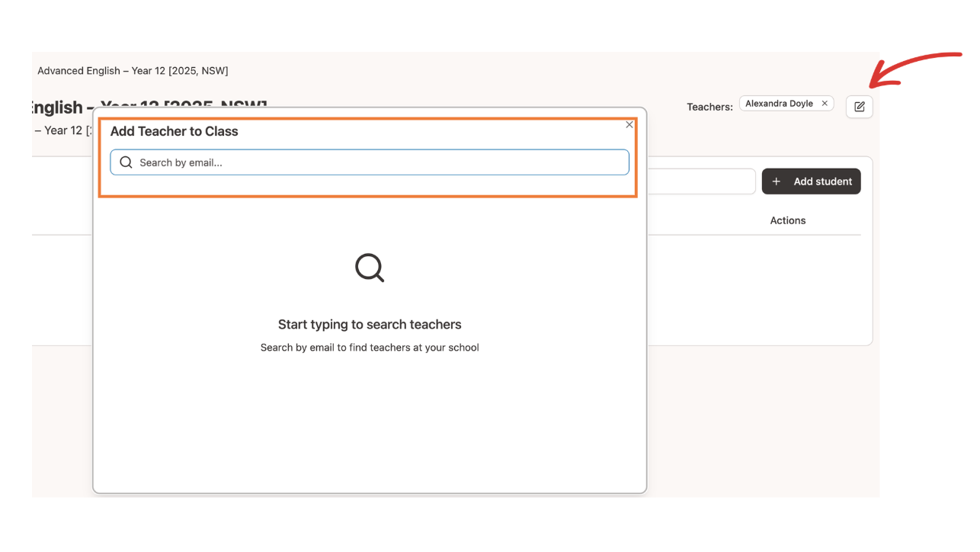Click the Year 12 subtitle under the title
The height and width of the screenshot is (552, 980).
61,130
